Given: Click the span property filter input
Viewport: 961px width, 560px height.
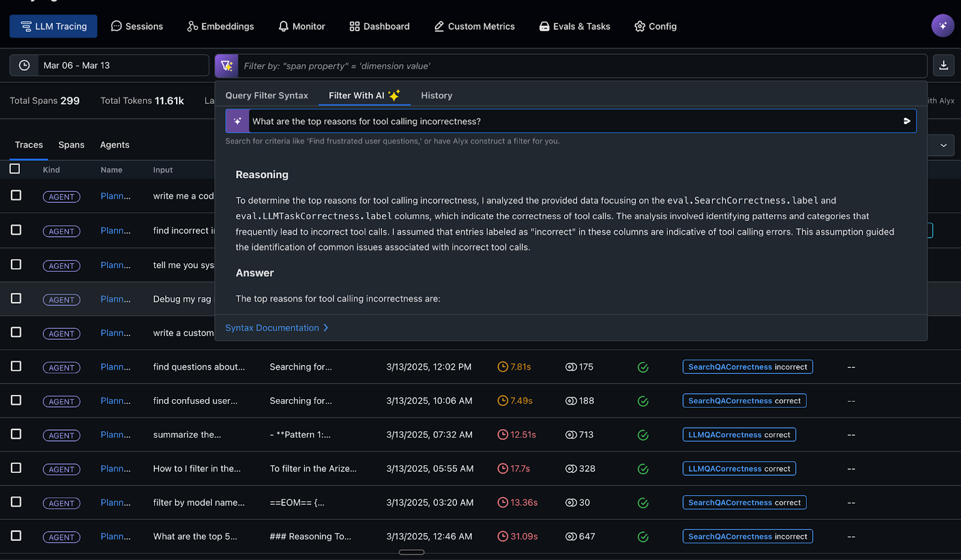Looking at the screenshot, I should [582, 66].
